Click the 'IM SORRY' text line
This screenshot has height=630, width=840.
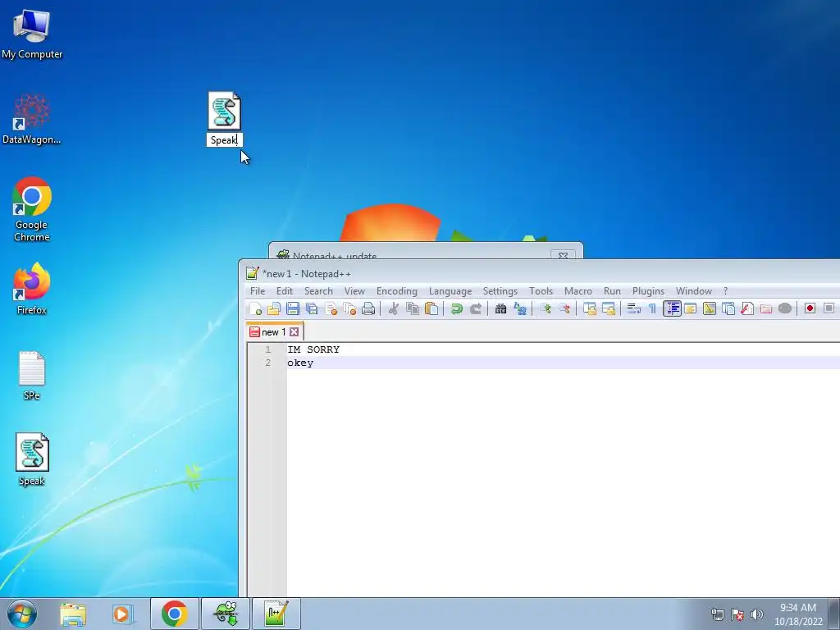point(313,349)
